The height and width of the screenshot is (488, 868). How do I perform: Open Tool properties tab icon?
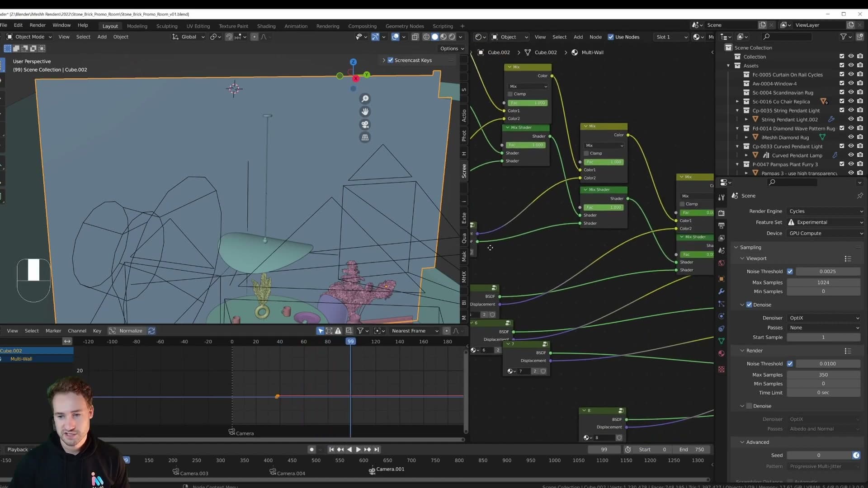722,197
